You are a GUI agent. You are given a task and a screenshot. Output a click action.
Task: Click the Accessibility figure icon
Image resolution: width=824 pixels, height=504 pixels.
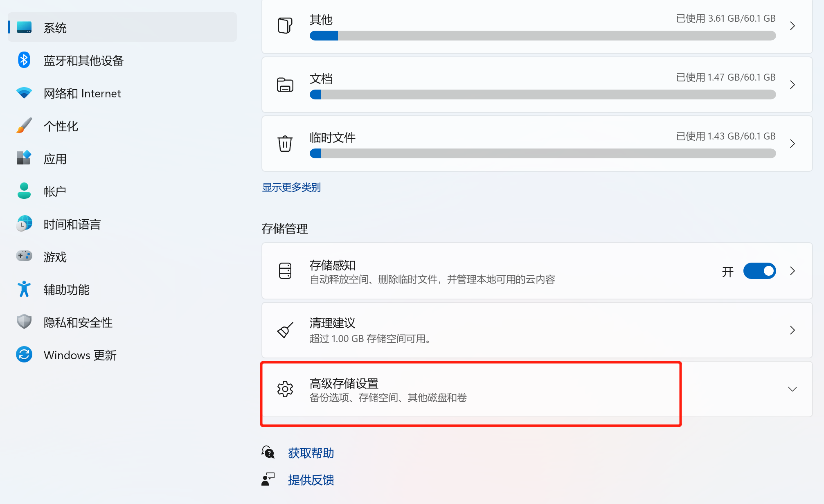click(x=24, y=289)
